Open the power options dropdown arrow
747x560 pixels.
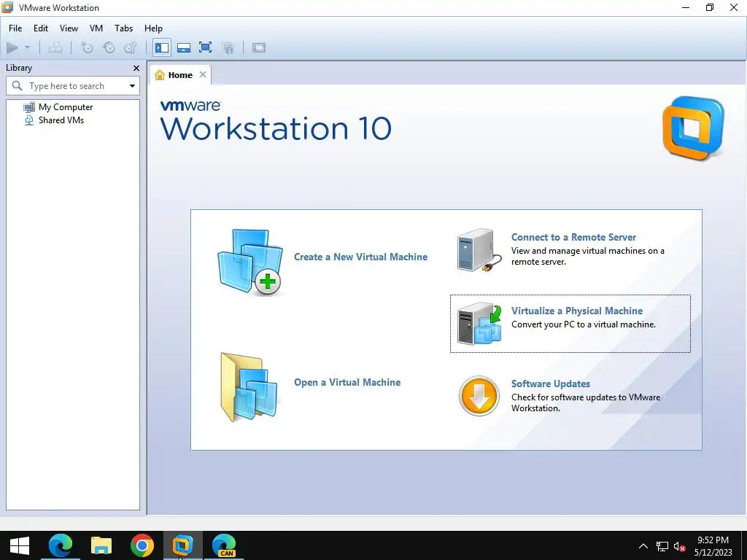(27, 47)
